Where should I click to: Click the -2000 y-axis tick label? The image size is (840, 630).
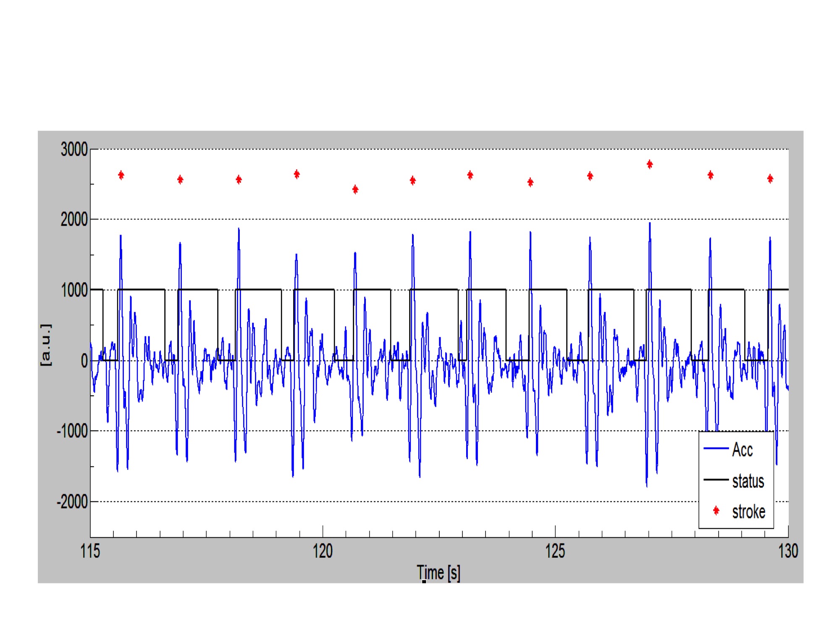[72, 501]
